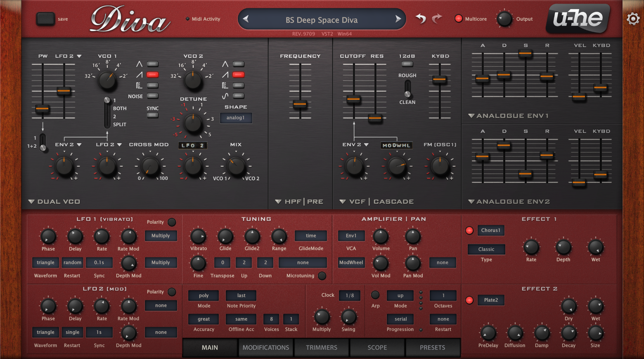Switch to the SCOPE tab
The image size is (644, 359).
click(x=377, y=347)
